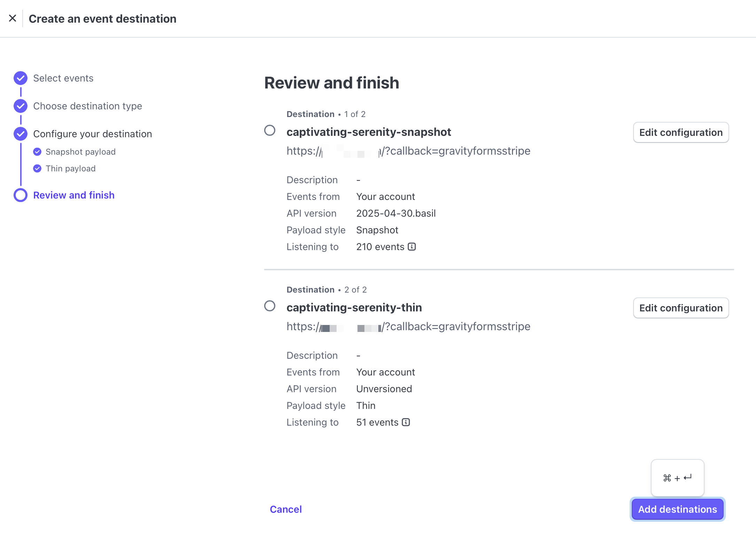Click the Snapshot payload checkmark icon
The image size is (756, 535).
pos(37,152)
